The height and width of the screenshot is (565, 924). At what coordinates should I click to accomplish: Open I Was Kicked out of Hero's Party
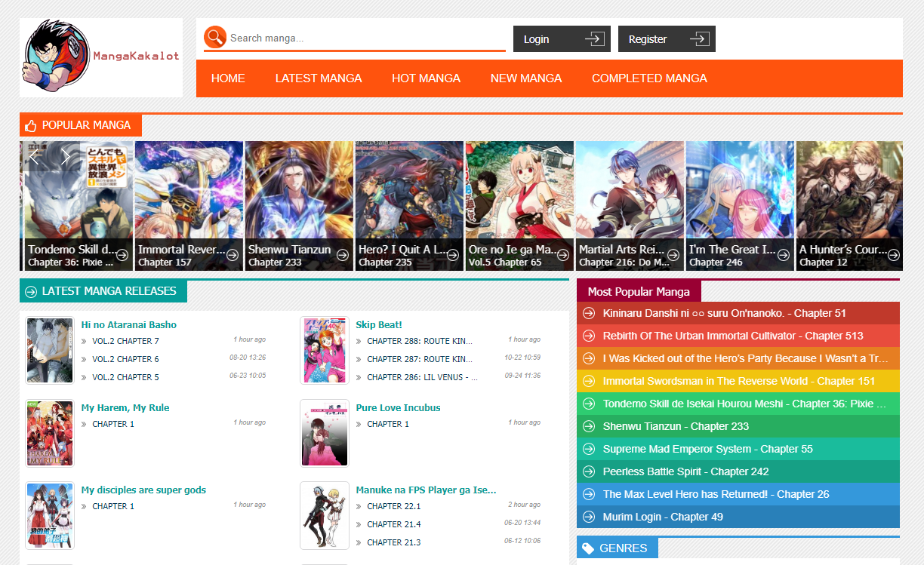(738, 358)
